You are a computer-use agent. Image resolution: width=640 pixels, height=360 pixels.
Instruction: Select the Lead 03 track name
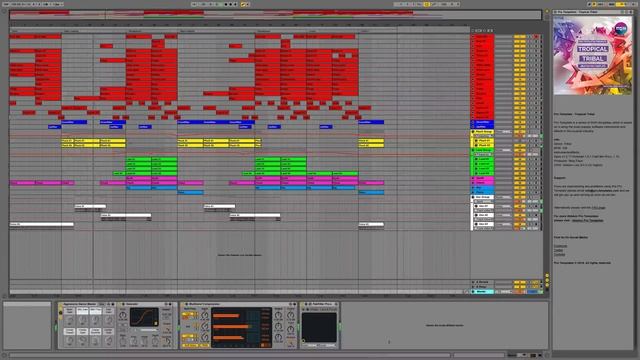(484, 169)
